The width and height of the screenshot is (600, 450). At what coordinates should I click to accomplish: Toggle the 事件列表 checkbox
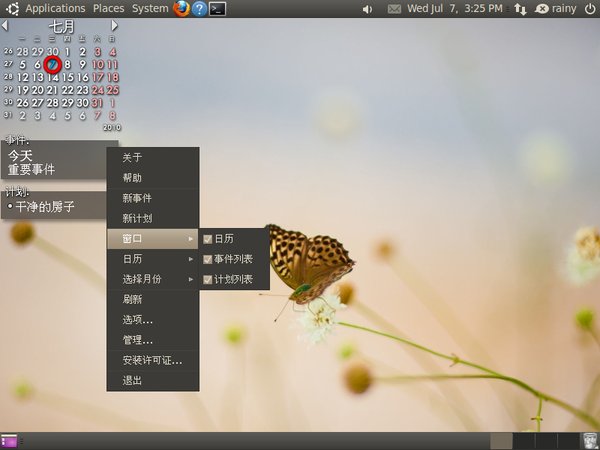pos(207,259)
